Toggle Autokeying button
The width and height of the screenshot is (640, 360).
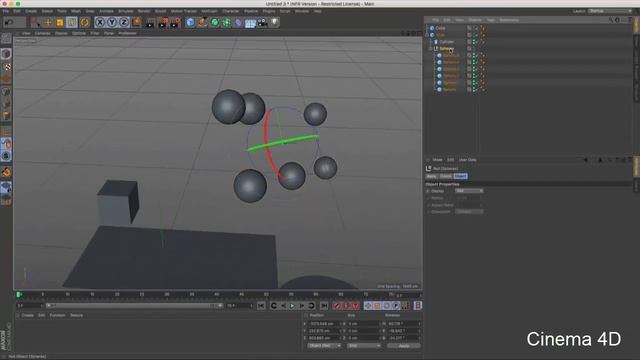pos(347,306)
